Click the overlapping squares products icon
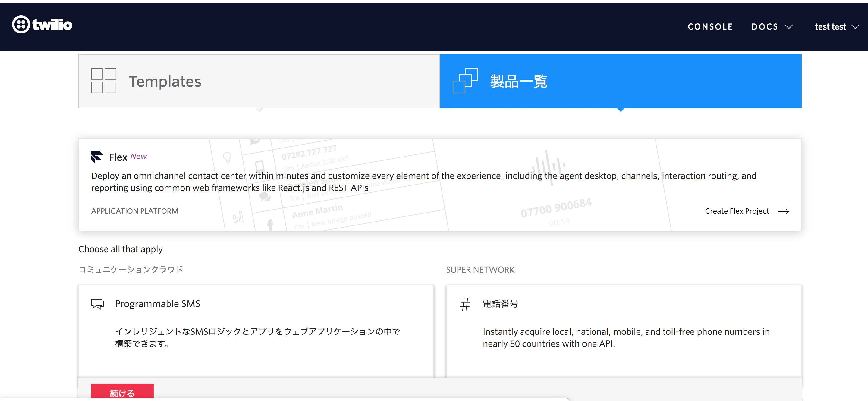868x401 pixels. pyautogui.click(x=465, y=81)
